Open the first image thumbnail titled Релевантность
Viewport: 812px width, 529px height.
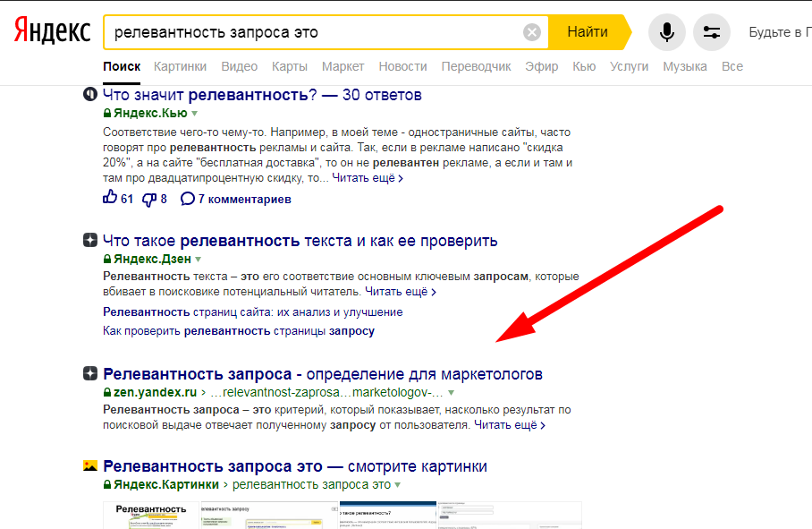point(151,515)
